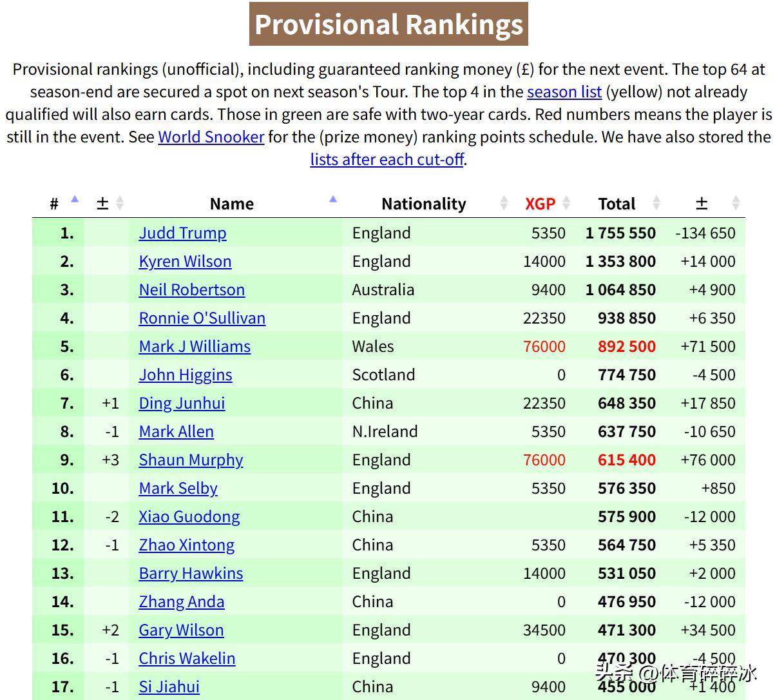Viewport: 775px width, 700px height.
Task: Sort table by Name column arrow
Action: 332,201
